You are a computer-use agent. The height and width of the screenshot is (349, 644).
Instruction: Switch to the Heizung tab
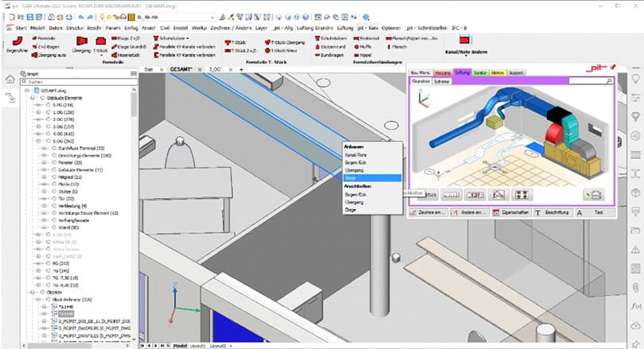443,72
